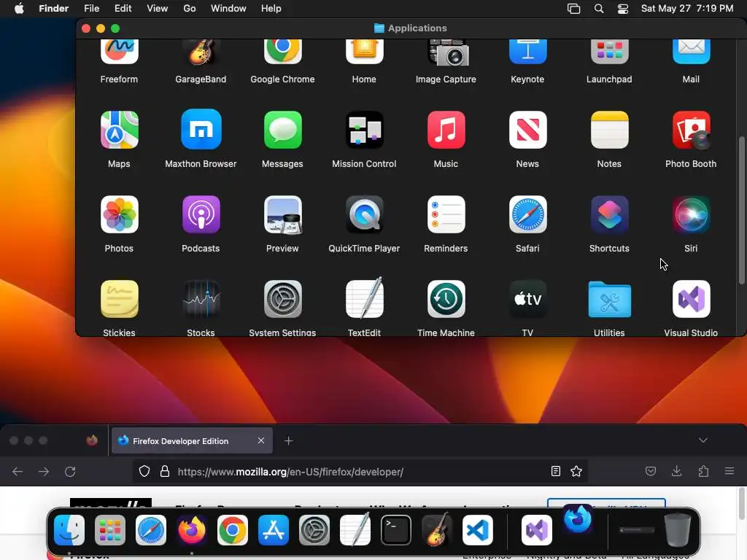Select the QuickTime Player icon
747x560 pixels.
(364, 214)
